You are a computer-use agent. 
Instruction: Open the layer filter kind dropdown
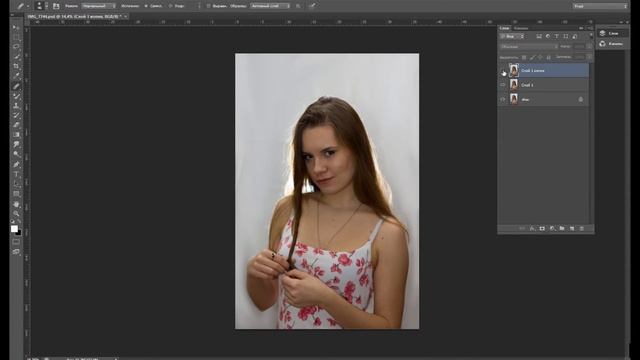[x=512, y=37]
